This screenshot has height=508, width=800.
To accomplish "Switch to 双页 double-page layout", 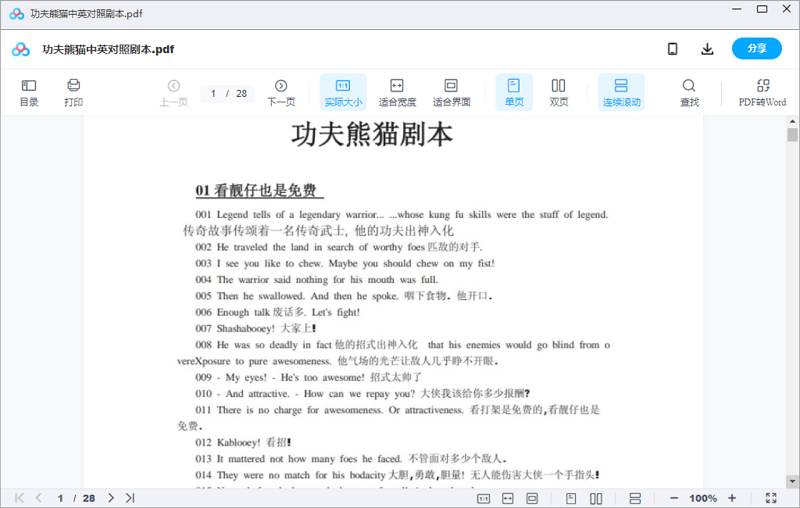I will [x=559, y=93].
